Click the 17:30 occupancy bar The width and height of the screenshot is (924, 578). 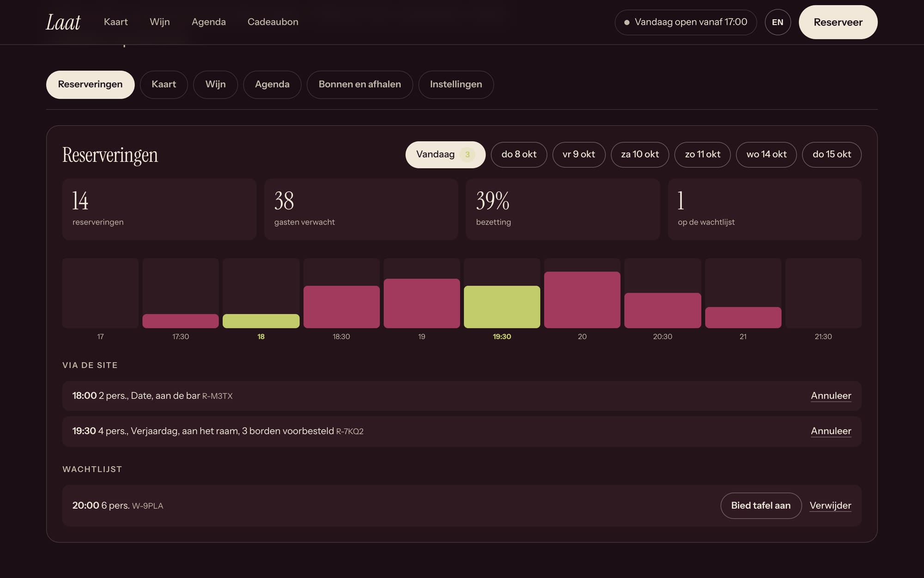point(181,321)
